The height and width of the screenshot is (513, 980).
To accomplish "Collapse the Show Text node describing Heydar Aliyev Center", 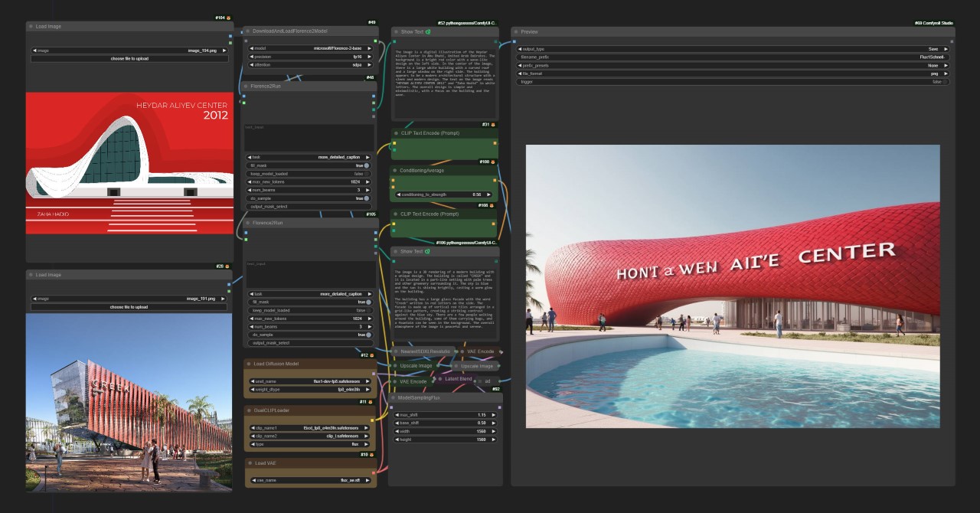I will (396, 32).
